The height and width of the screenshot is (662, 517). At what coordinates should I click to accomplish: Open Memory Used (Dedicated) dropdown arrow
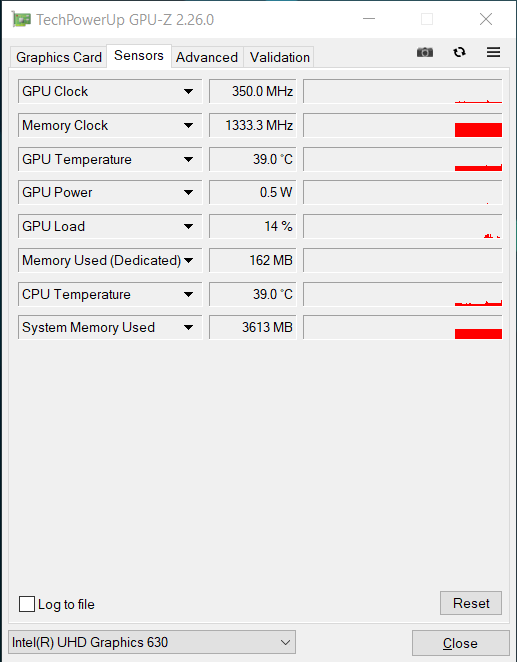[188, 260]
